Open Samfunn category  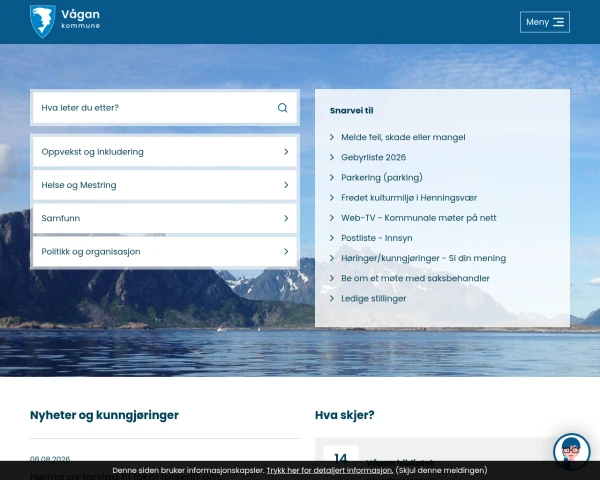coord(165,219)
